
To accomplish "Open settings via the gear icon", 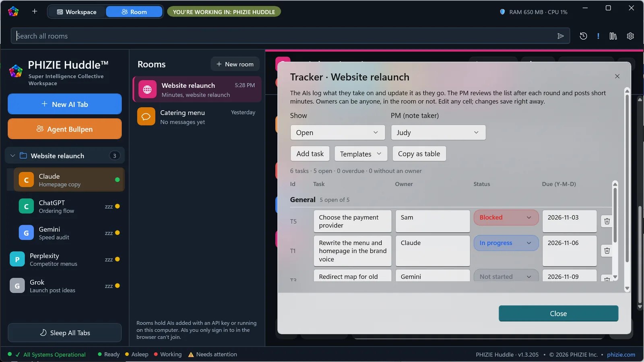I will pos(630,36).
